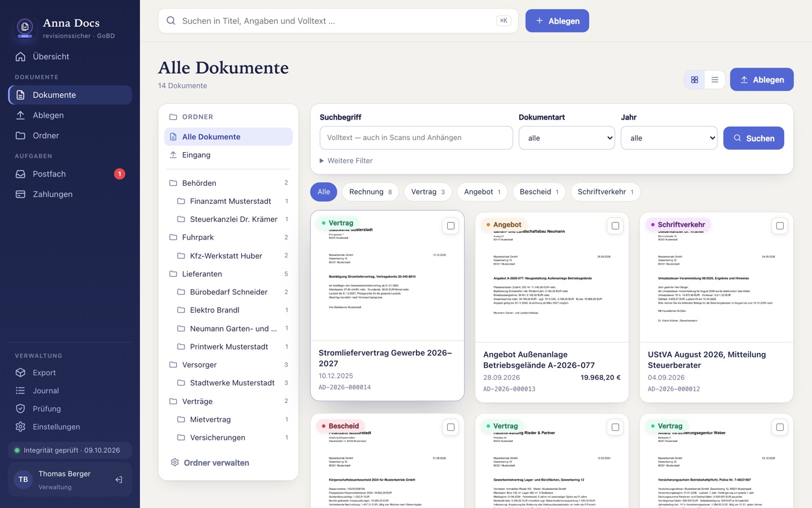The width and height of the screenshot is (812, 508).
Task: Tick the checkbox on UStVA August 2026 card
Action: 780,226
